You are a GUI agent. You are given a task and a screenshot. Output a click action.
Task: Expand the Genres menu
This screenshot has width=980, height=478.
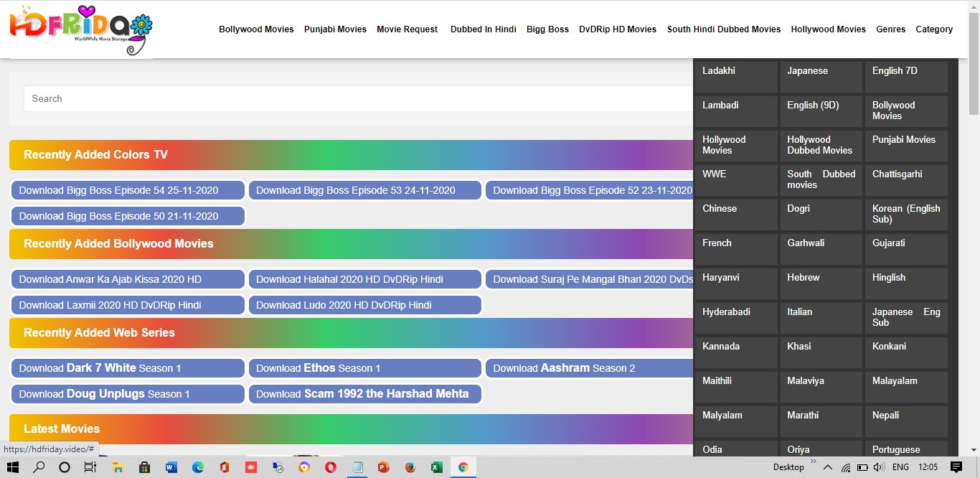(x=891, y=29)
